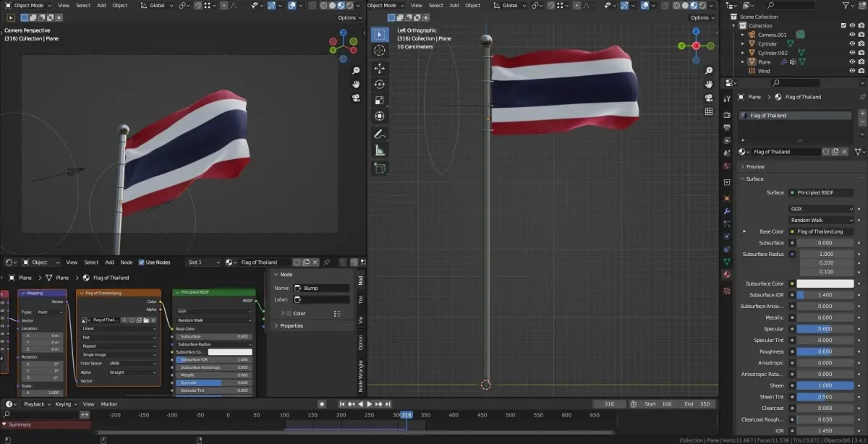
Task: Click the zoom magnifier in the Left Orthographic viewport
Action: point(709,70)
